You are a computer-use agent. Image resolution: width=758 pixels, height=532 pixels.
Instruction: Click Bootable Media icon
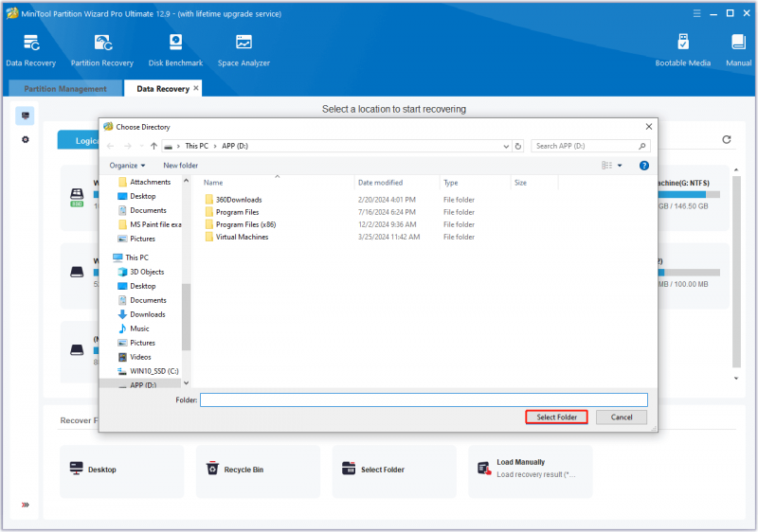(x=682, y=50)
